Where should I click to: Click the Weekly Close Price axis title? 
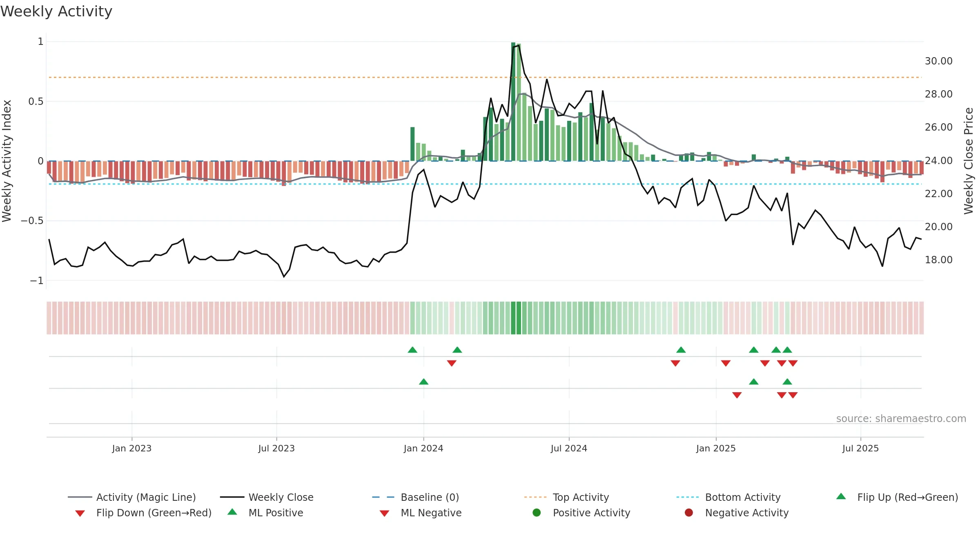(x=969, y=161)
